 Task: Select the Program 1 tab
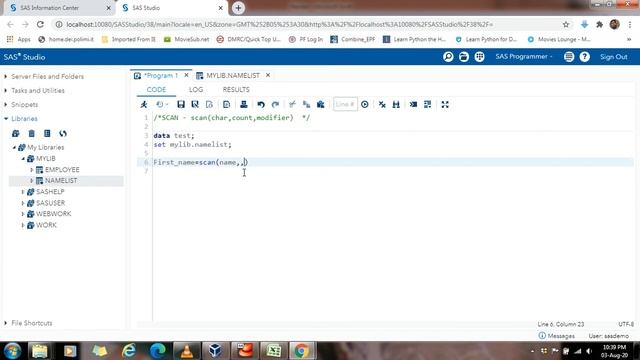click(161, 76)
